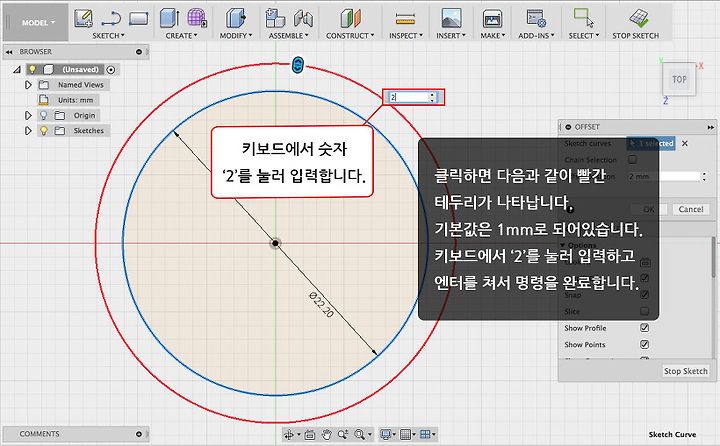The image size is (720, 446).
Task: Click the Fit zoom window icon
Action: click(359, 434)
